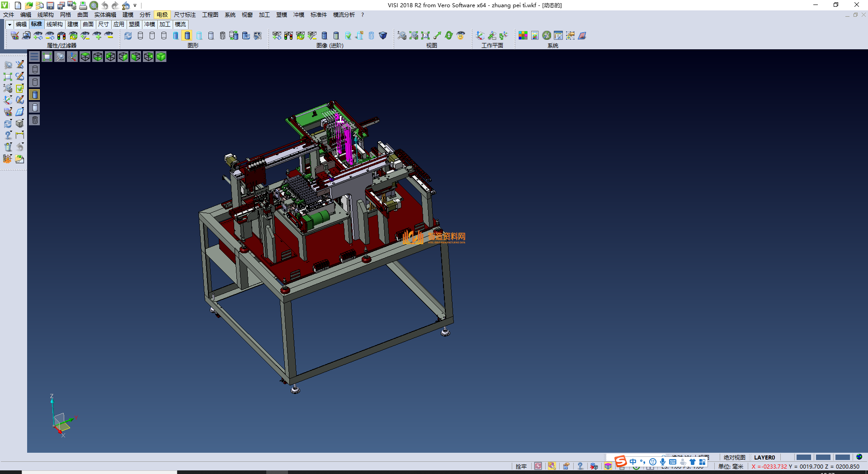
Task: Click the Print icon in quick access bar
Action: (x=83, y=5)
